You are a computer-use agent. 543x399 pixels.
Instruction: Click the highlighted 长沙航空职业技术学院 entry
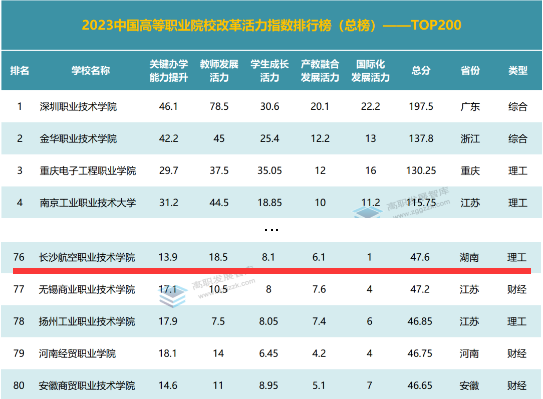point(87,257)
